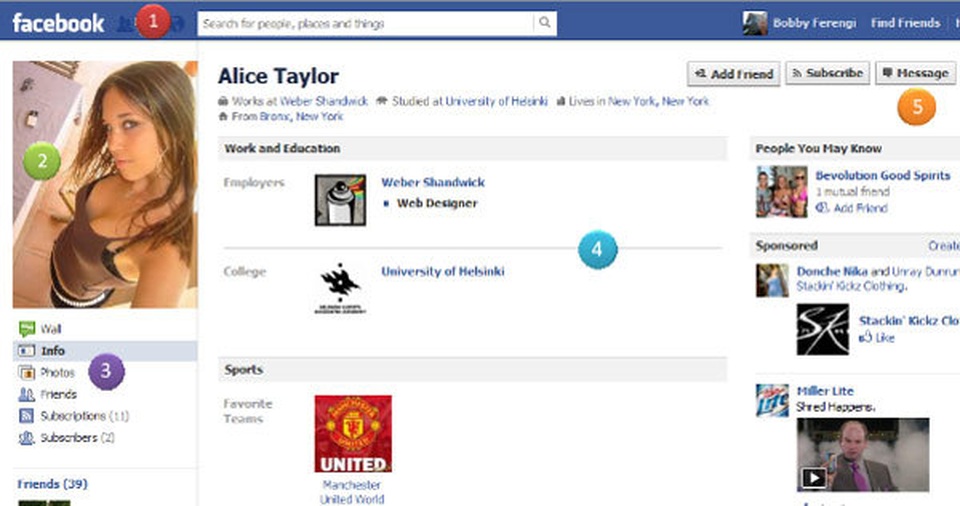Click the Web Designer job title
The height and width of the screenshot is (506, 960).
[437, 203]
